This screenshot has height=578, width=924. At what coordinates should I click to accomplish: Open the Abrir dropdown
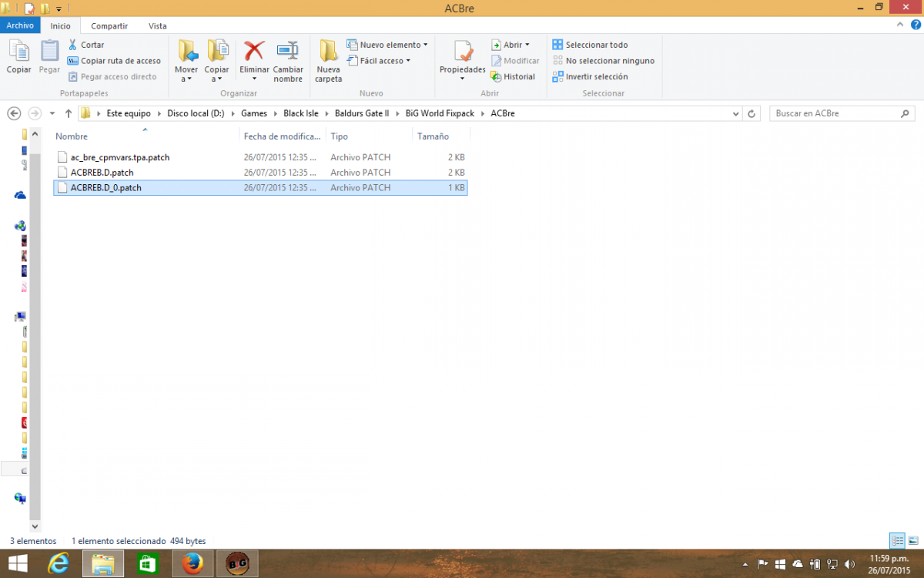coord(511,45)
